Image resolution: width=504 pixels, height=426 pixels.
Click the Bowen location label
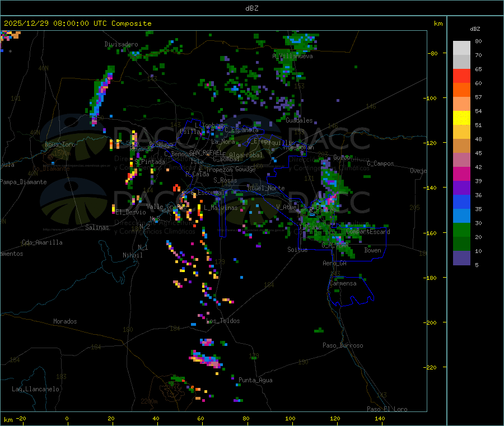[372, 250]
